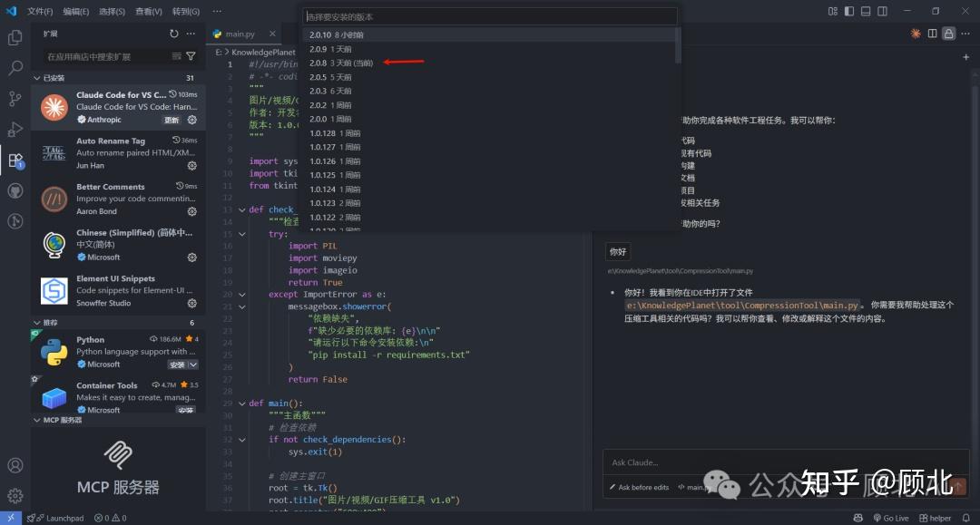Select current version 2.0.8
The image size is (980, 525).
tap(489, 63)
